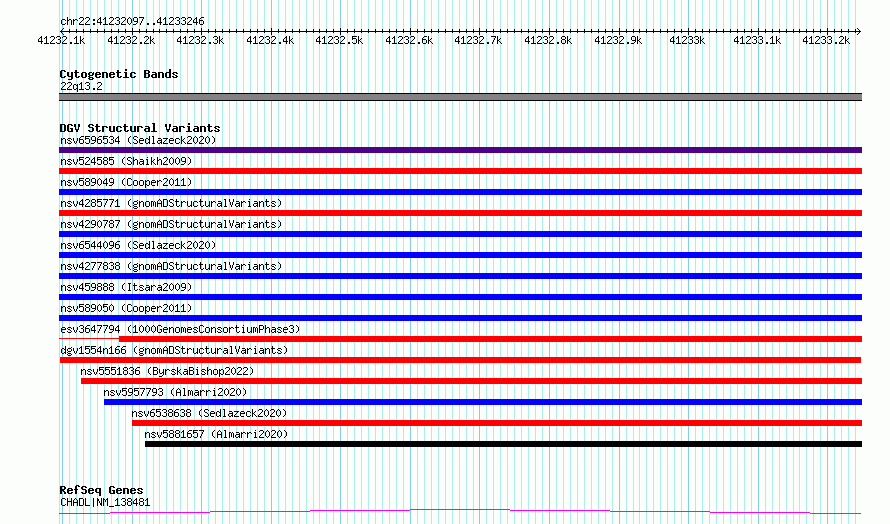Click ruler position 41232.2k
Screen dimensions: 890x524
click(x=131, y=40)
